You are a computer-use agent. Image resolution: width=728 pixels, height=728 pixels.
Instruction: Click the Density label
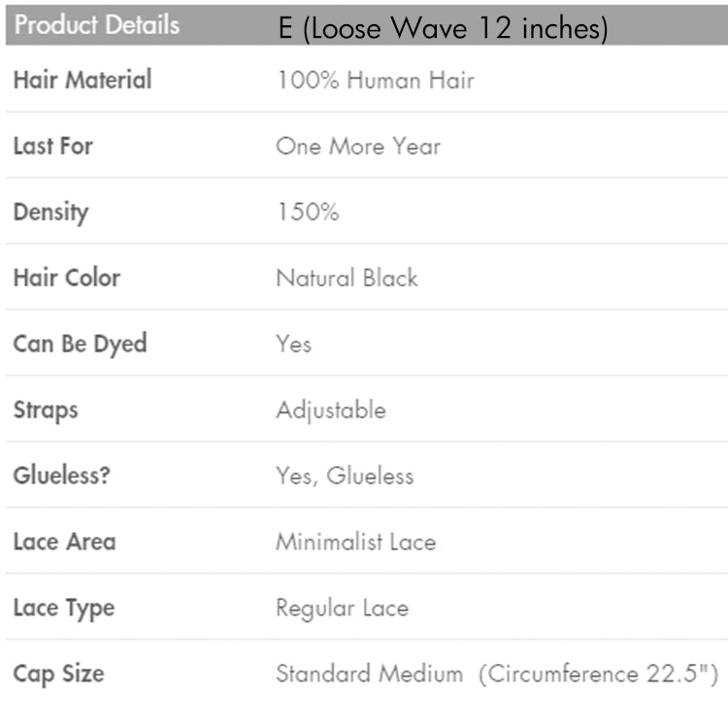point(50,212)
